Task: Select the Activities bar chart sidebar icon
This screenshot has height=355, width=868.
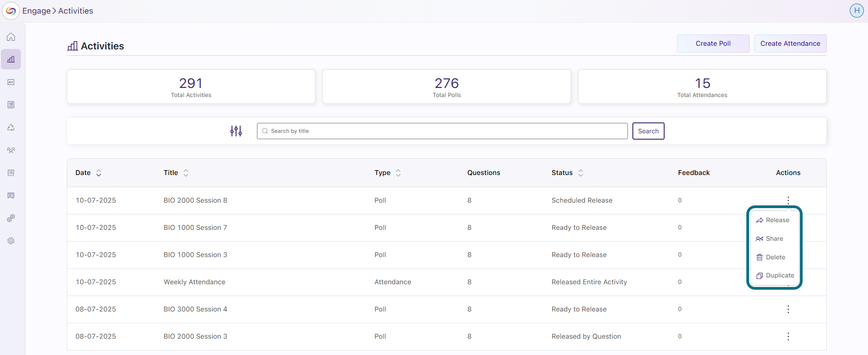Action: (11, 59)
